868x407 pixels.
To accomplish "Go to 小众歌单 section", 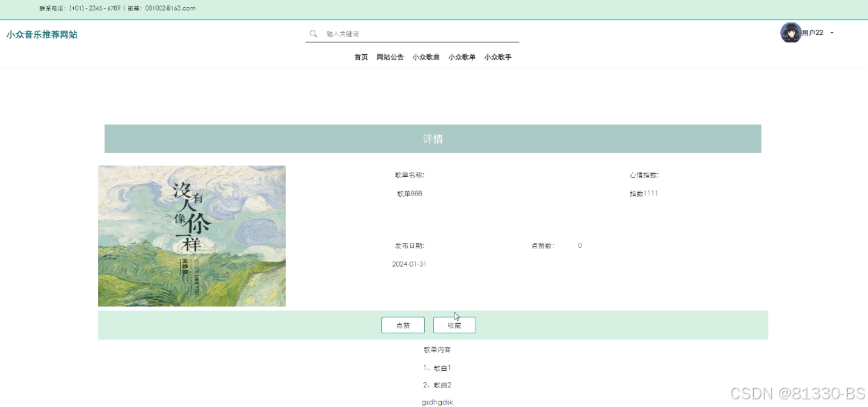I will (462, 57).
